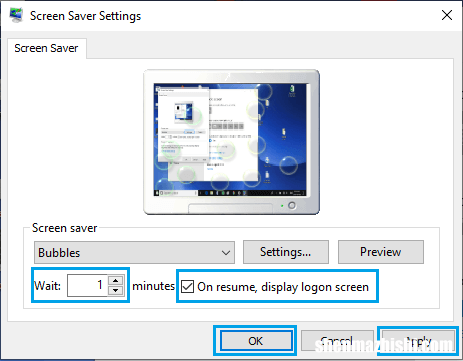This screenshot has height=361, width=463.
Task: Apply the screen saver settings
Action: 419,341
